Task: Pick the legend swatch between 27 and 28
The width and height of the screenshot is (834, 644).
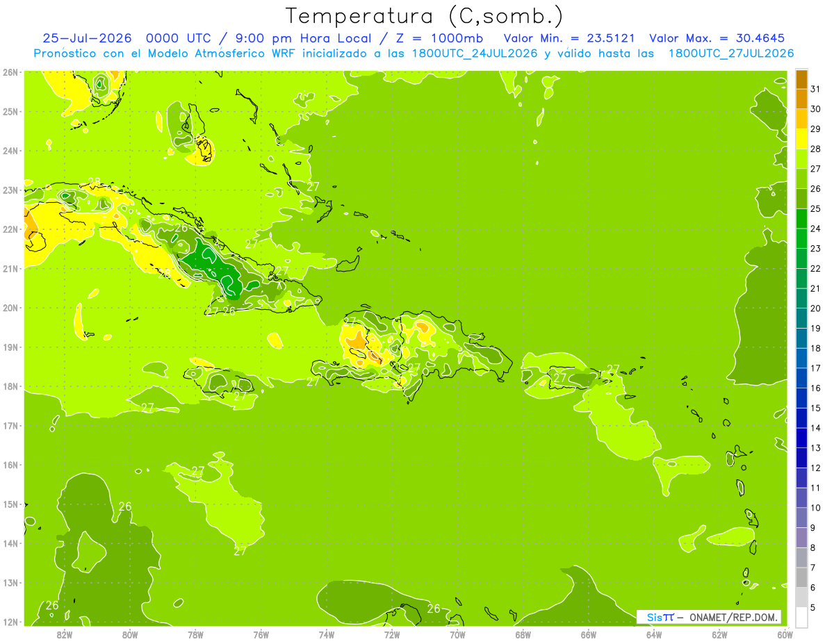Action: (x=801, y=159)
